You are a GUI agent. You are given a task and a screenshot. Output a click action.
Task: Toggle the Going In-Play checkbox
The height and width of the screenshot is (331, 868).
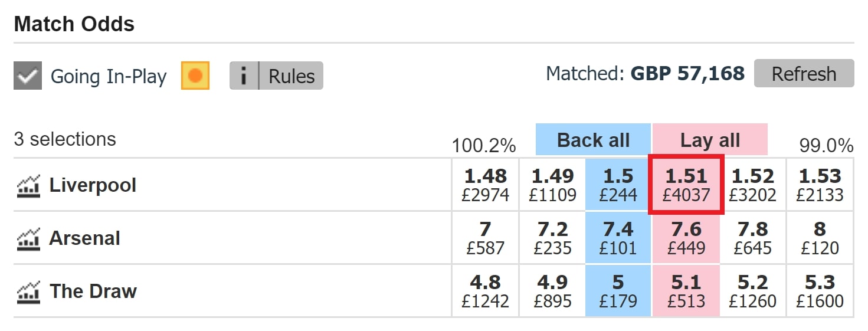[28, 76]
